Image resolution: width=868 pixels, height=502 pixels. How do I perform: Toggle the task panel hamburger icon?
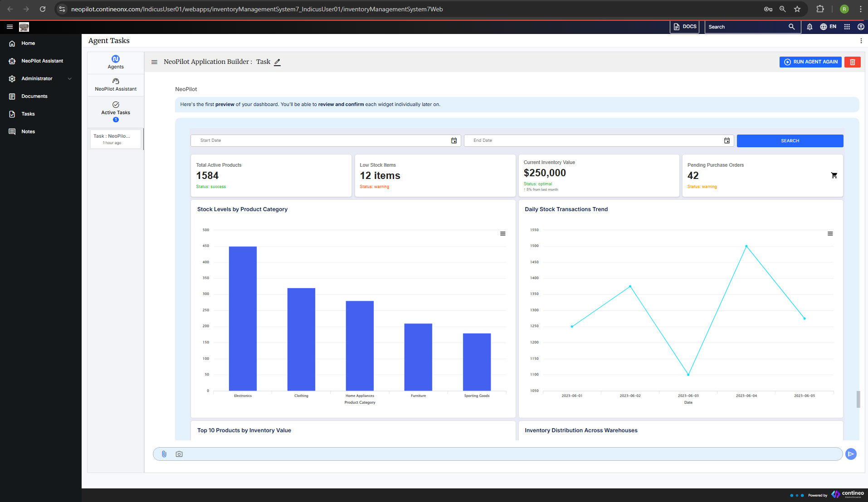(x=154, y=62)
